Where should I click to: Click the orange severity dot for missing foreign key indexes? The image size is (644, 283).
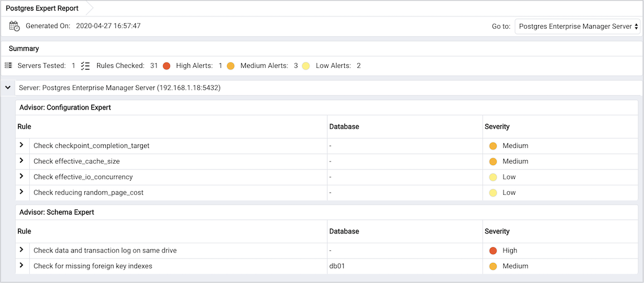(x=494, y=266)
